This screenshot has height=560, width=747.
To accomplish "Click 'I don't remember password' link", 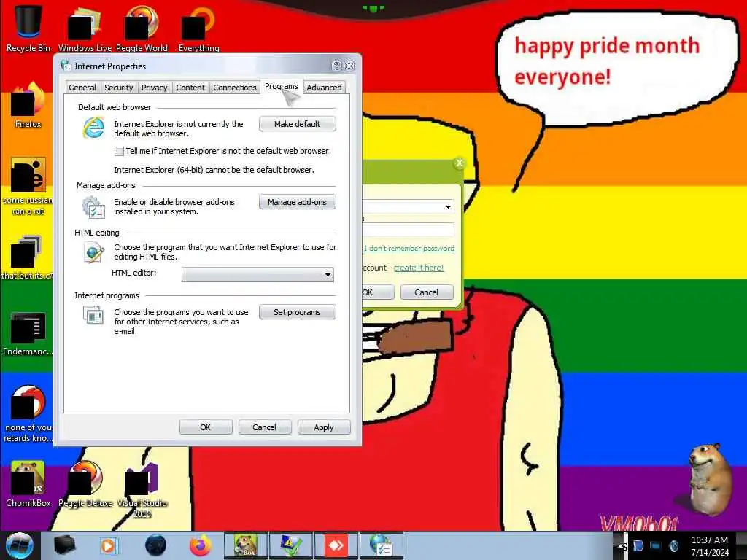I will pyautogui.click(x=409, y=248).
